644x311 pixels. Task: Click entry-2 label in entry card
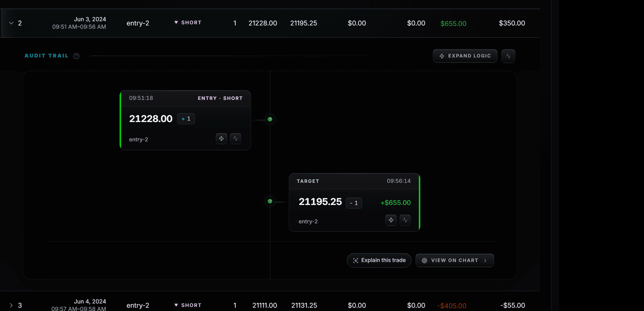[x=139, y=139]
